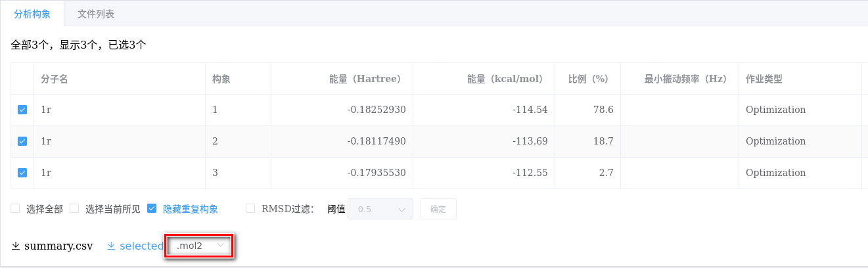Click the download icon beside selected
The height and width of the screenshot is (268, 868).
point(111,246)
